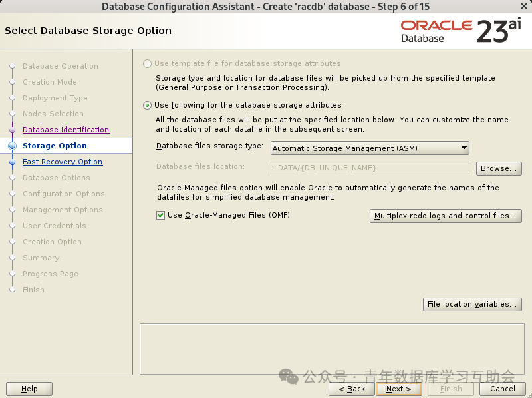Click the Help button
This screenshot has width=532, height=398.
coord(29,389)
